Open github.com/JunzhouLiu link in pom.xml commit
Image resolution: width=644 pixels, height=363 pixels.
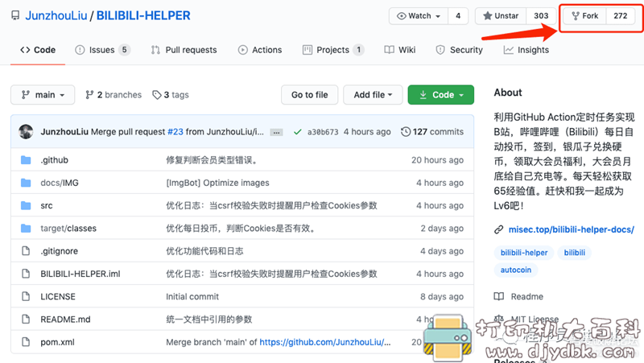[325, 342]
